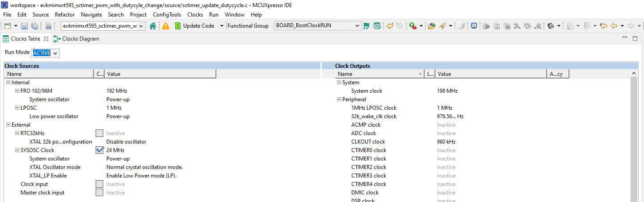This screenshot has height=202, width=644.
Task: Click the yellow back navigation arrow
Action: coord(614,26)
